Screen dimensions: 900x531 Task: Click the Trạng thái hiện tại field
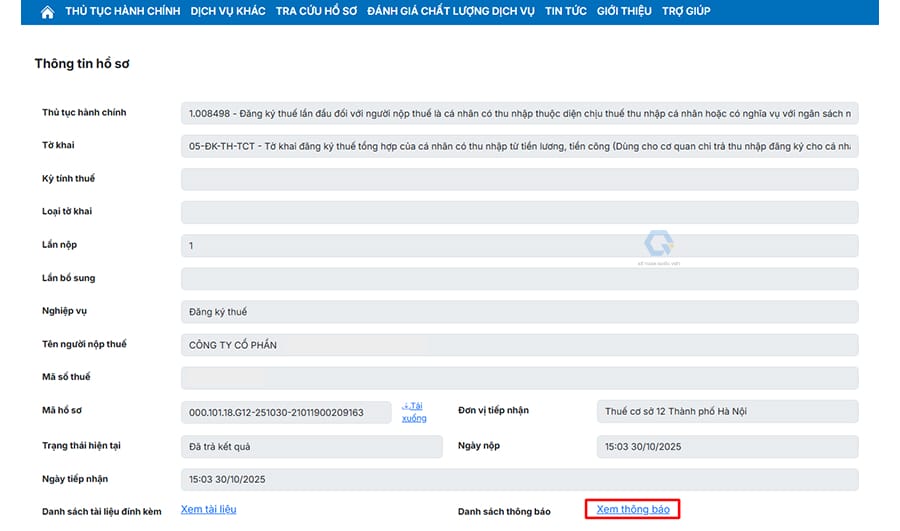pyautogui.click(x=311, y=446)
